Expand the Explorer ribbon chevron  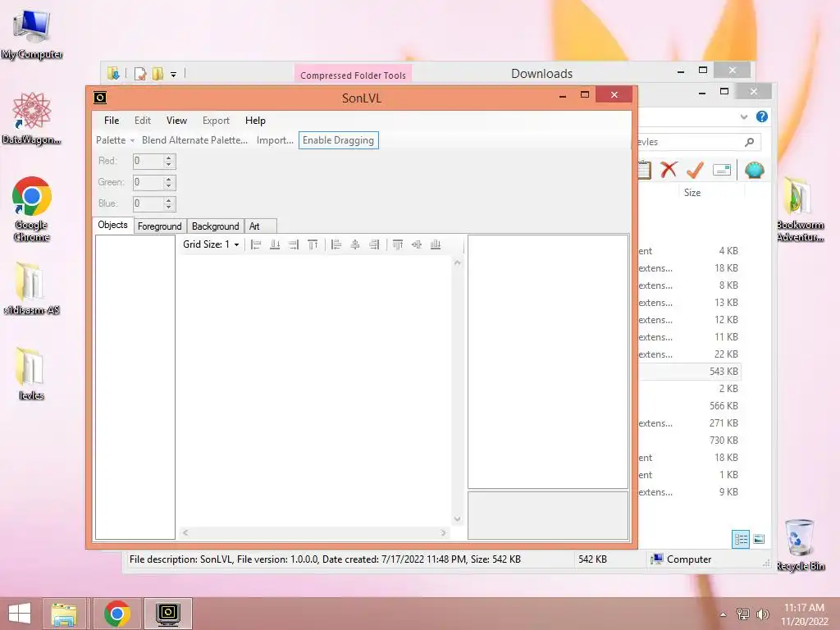pos(743,116)
